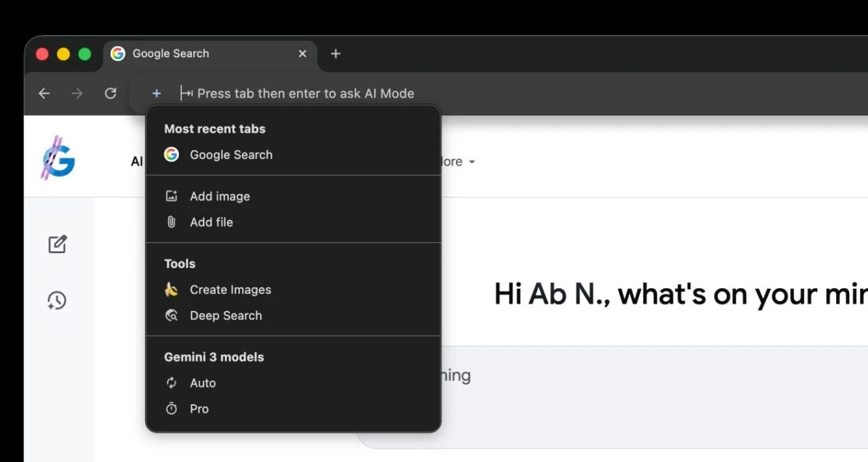This screenshot has height=462, width=868.
Task: Pick the Auto Gemini 3 model
Action: click(x=202, y=383)
